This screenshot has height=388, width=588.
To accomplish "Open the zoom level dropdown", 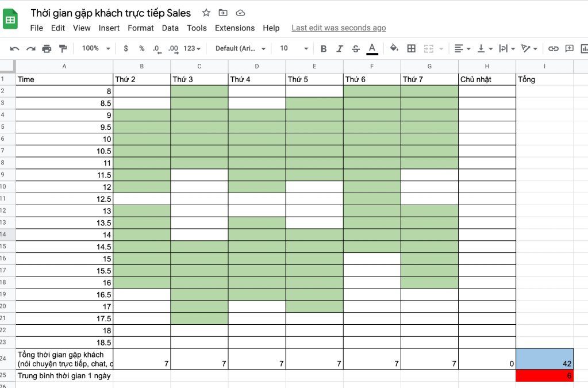I will [x=95, y=48].
